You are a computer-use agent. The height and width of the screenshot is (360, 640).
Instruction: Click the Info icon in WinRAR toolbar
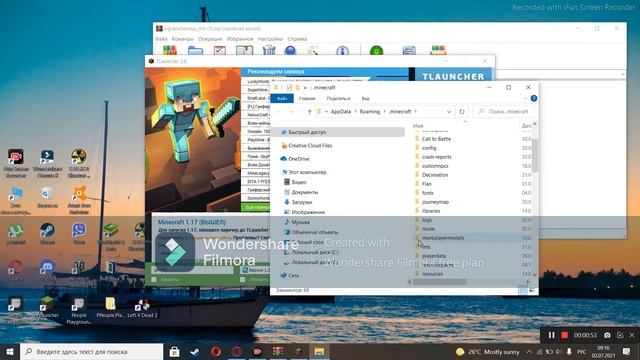[342, 50]
